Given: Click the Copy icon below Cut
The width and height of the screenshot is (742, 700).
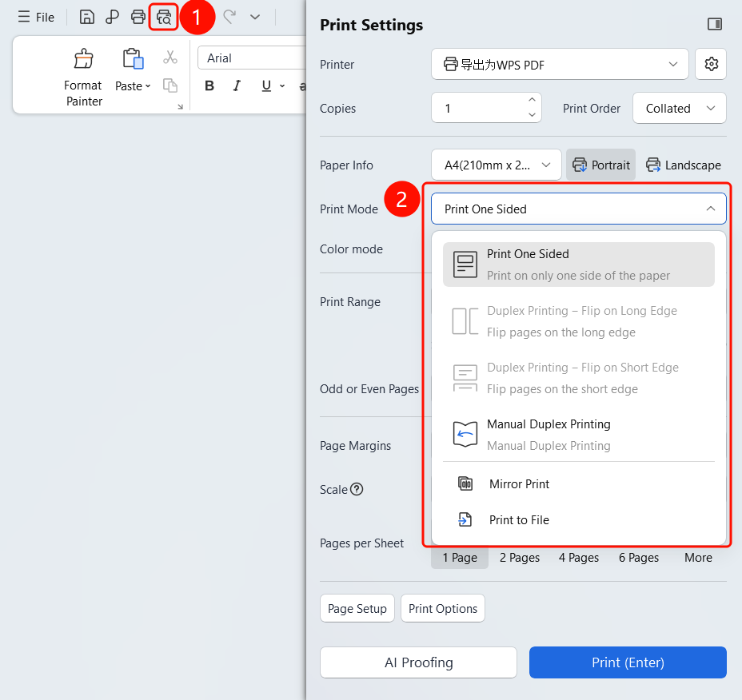Looking at the screenshot, I should (170, 86).
